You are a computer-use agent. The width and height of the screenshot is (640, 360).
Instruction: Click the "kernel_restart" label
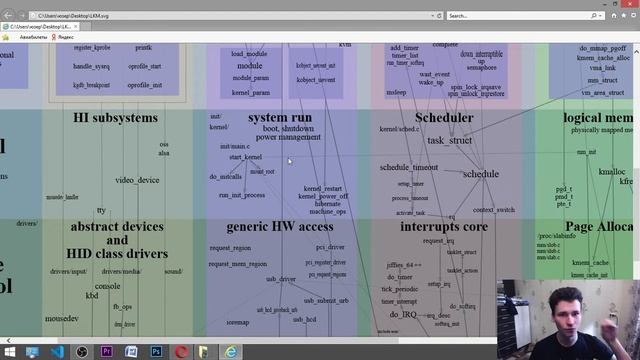(323, 189)
